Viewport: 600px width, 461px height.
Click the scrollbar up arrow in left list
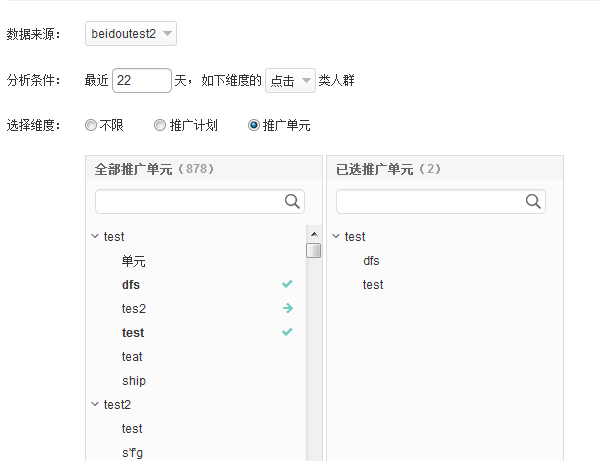pos(313,234)
